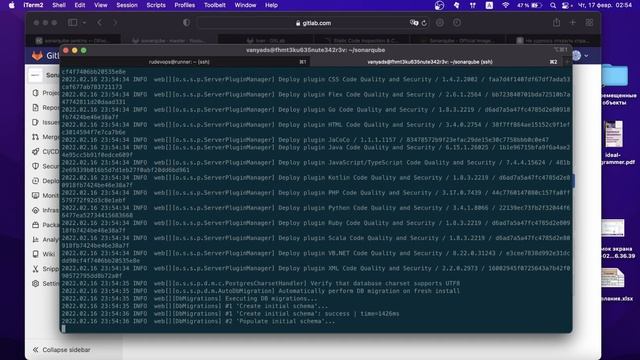The width and height of the screenshot is (640, 360).
Task: Open Monitor in GitLab sidebar
Action: point(46,196)
